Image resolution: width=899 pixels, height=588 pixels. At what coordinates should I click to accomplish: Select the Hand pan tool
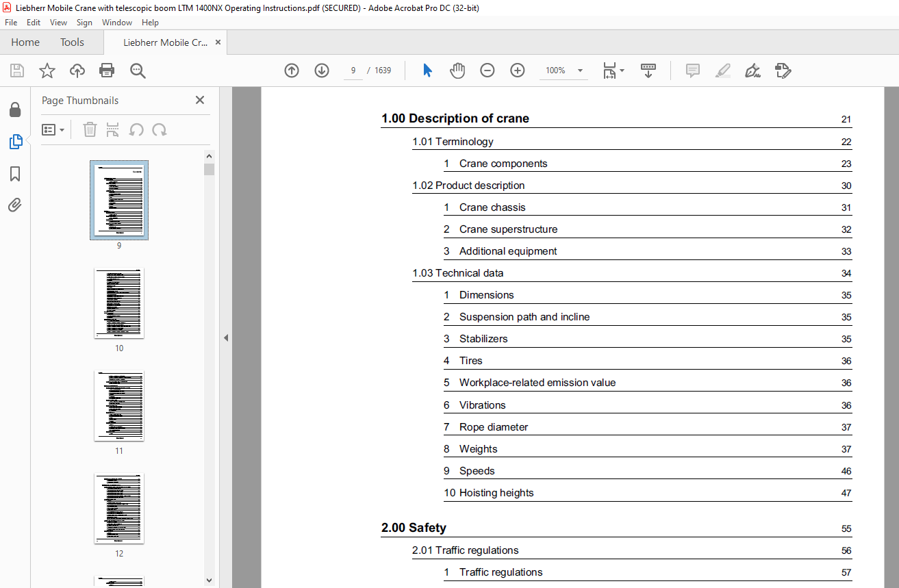457,71
